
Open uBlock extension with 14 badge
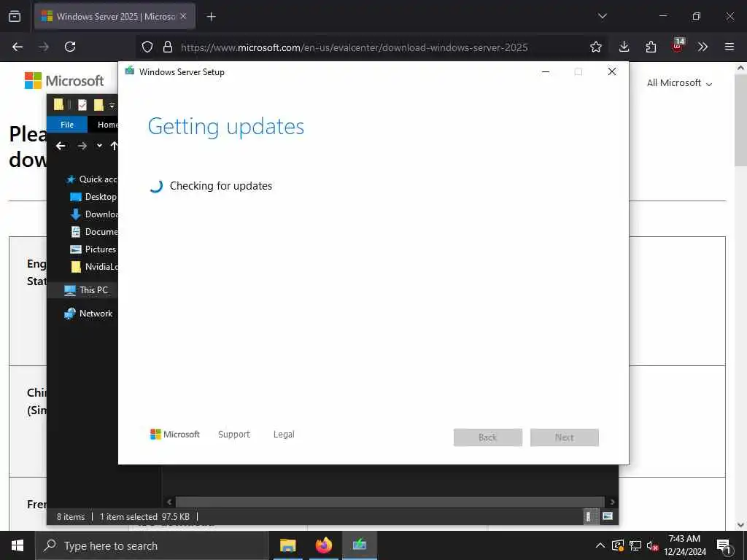point(678,46)
